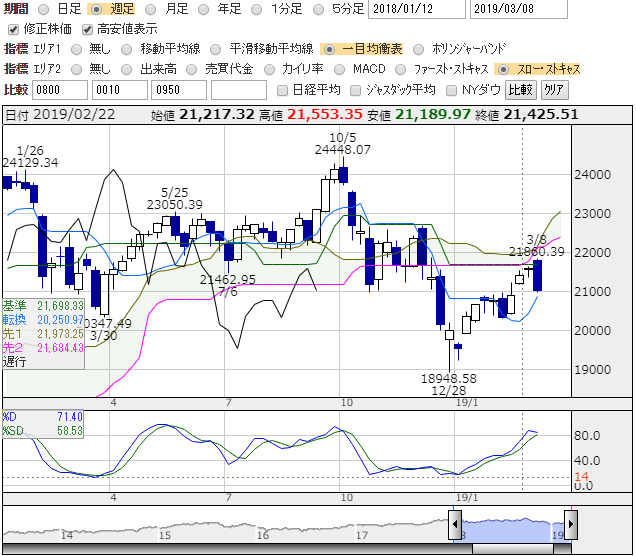Click the 高値 21,553.35 high value
This screenshot has width=636, height=556.
click(x=310, y=115)
